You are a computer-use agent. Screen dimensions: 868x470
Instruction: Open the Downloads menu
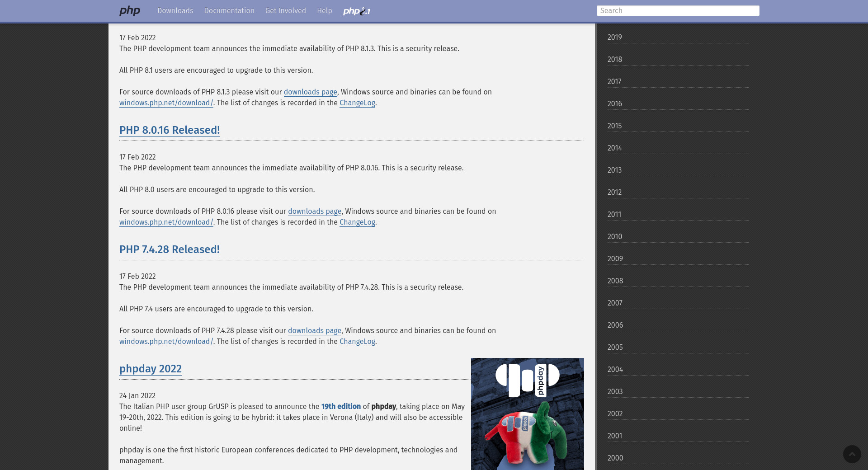click(175, 11)
